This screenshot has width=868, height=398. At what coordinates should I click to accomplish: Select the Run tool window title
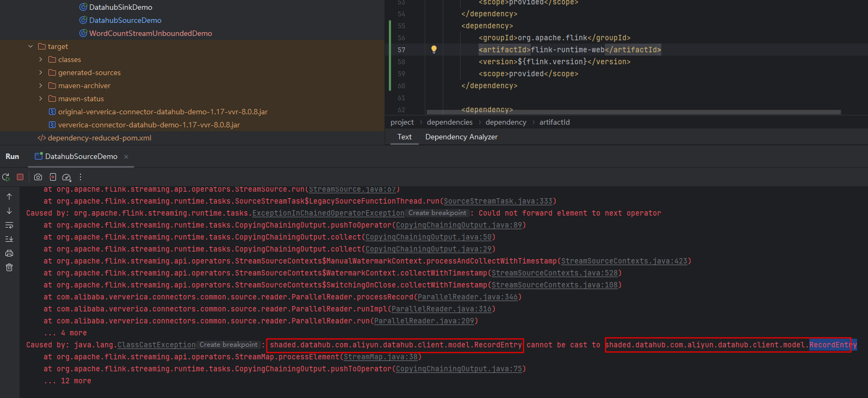(x=13, y=156)
